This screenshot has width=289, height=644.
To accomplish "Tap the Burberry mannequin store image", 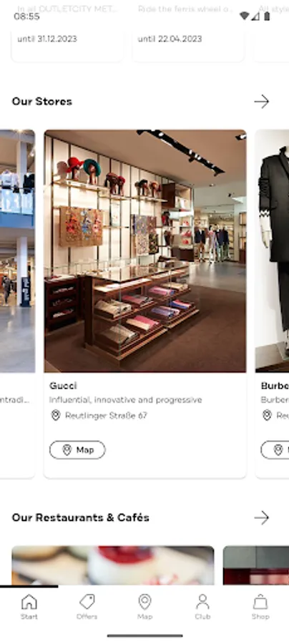I will point(272,251).
